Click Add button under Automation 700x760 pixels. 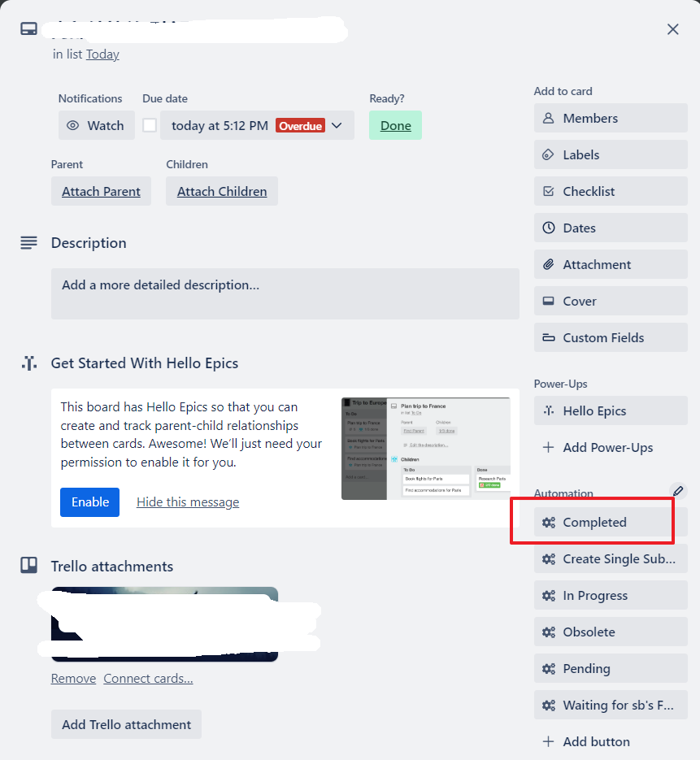[611, 742]
